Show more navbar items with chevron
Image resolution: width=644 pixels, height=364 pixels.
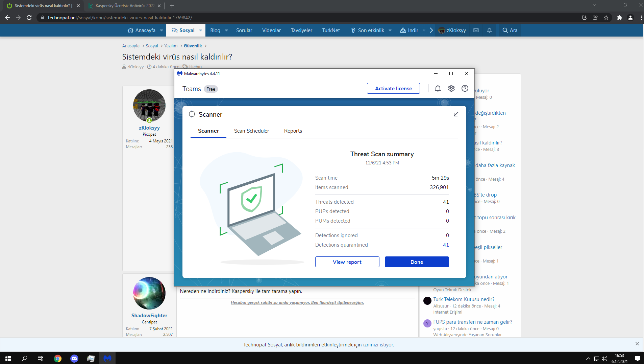(431, 30)
